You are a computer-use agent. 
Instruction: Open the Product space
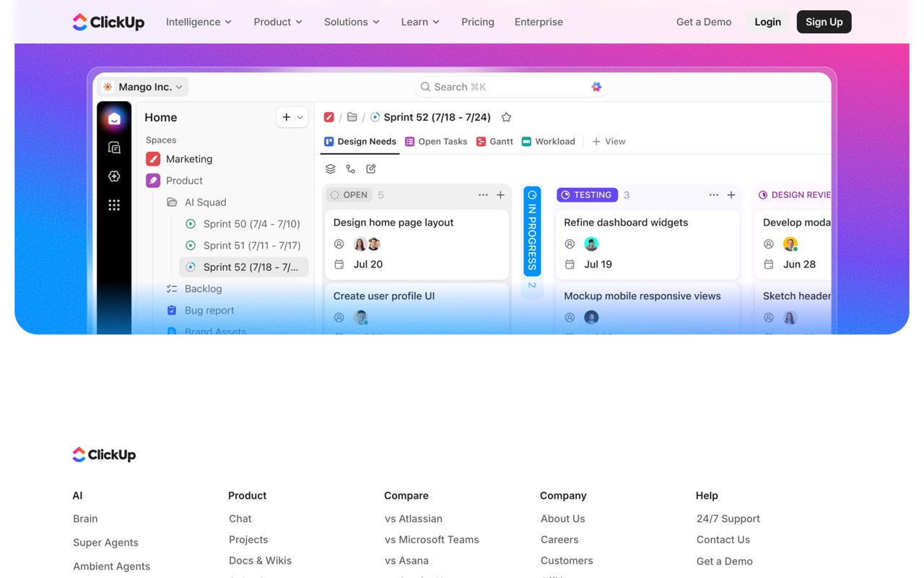pyautogui.click(x=184, y=181)
